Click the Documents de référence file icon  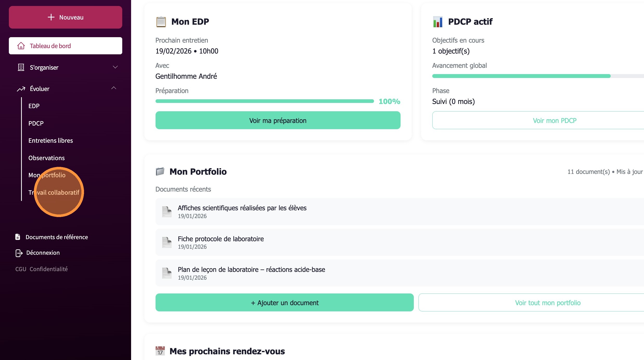click(18, 237)
